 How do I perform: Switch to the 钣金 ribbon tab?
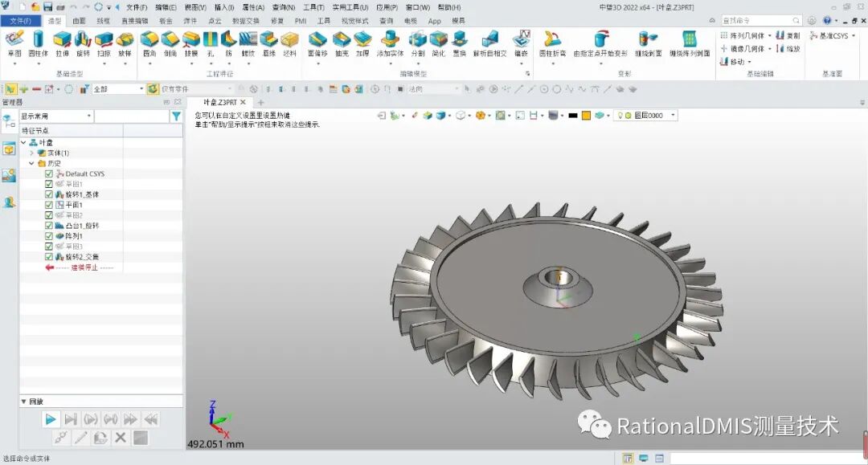(x=166, y=20)
